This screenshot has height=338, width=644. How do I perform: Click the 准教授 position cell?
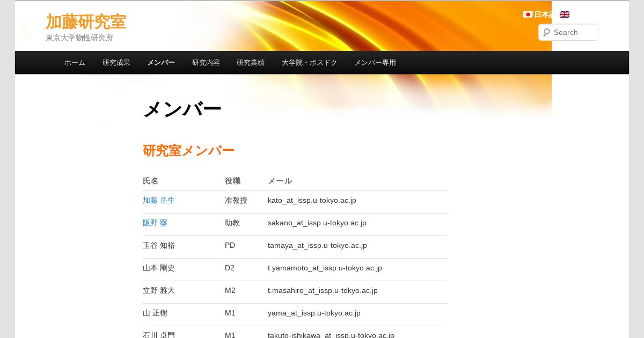236,200
